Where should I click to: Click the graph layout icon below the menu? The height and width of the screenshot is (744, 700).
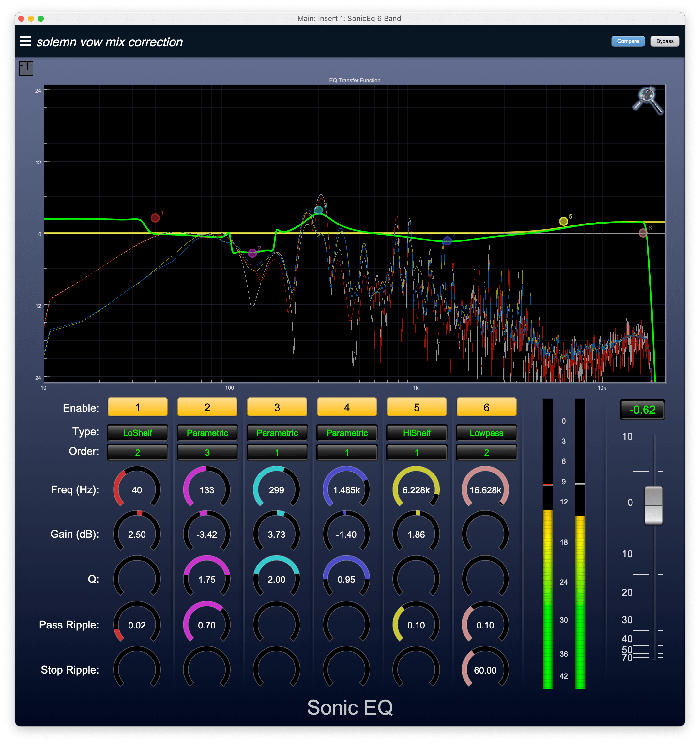click(x=26, y=69)
